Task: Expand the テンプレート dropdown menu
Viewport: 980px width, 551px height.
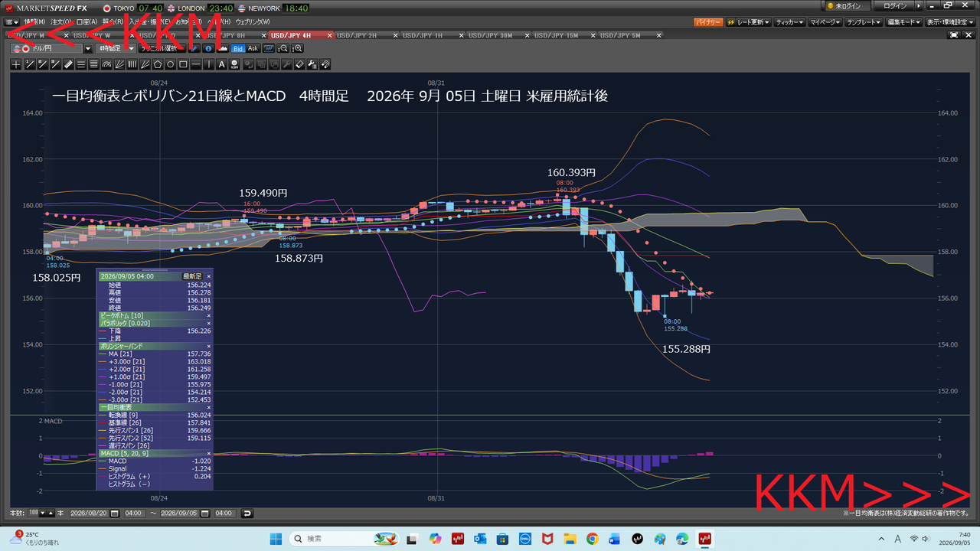Action: click(x=863, y=22)
